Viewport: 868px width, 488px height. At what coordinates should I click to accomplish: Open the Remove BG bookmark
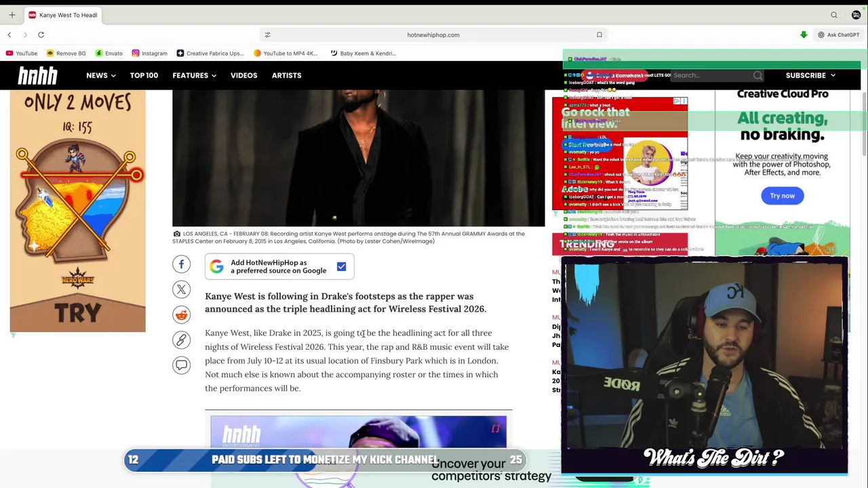pyautogui.click(x=66, y=54)
